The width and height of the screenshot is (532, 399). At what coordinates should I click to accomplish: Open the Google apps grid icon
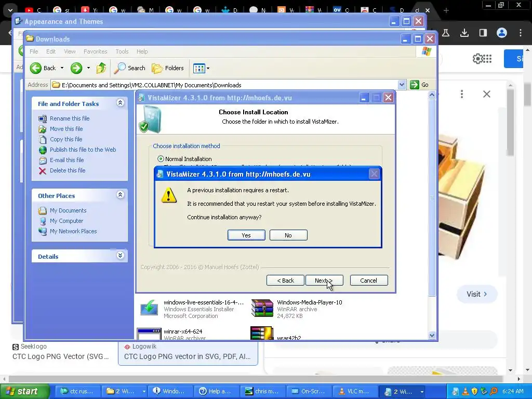tap(487, 59)
